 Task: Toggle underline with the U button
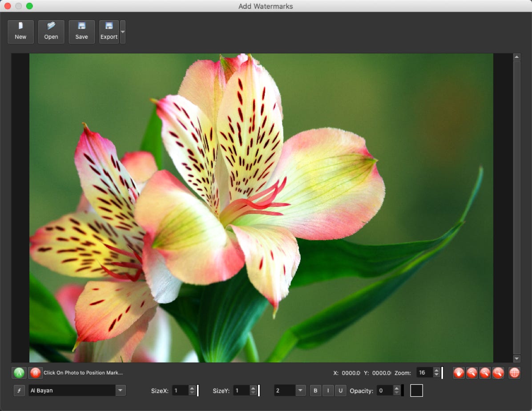(340, 391)
